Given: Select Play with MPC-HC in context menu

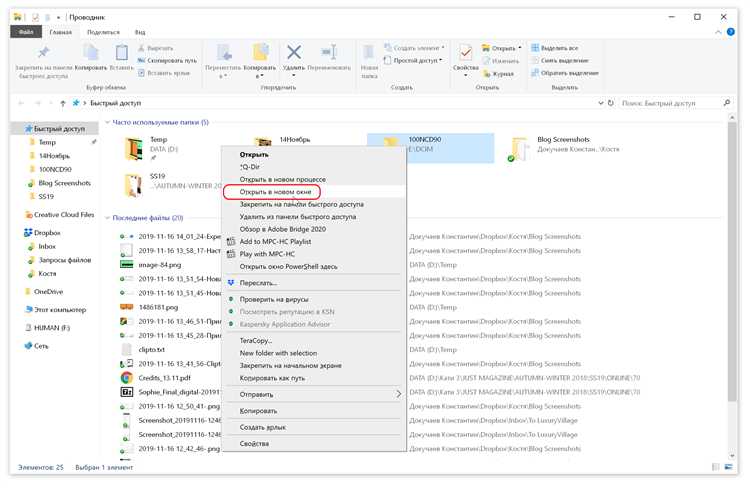Looking at the screenshot, I should pyautogui.click(x=272, y=254).
